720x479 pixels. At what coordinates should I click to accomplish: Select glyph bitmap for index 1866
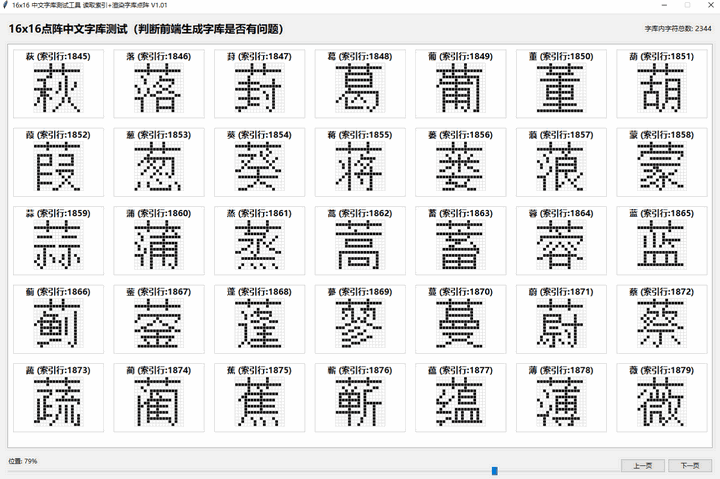pos(58,324)
